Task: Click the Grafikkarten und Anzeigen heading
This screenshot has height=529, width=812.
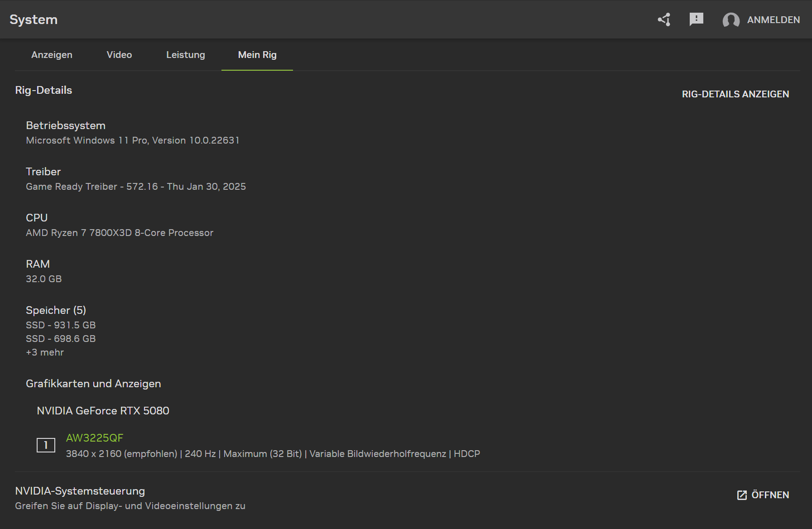Action: pos(93,384)
